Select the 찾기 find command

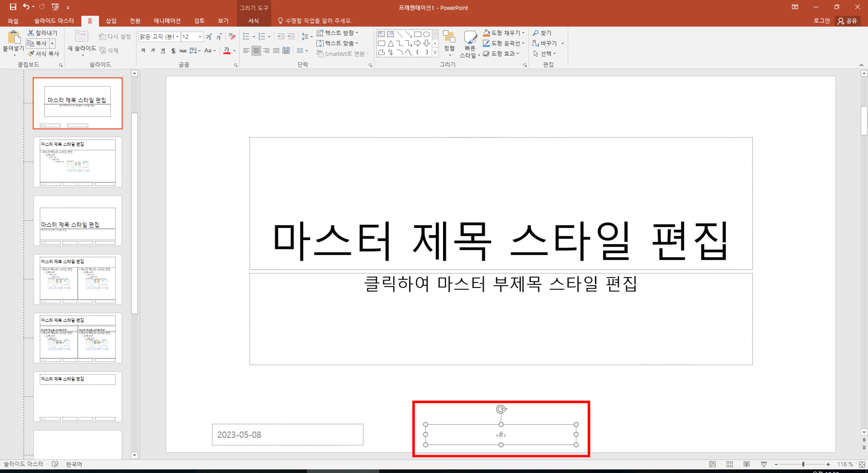pyautogui.click(x=542, y=33)
